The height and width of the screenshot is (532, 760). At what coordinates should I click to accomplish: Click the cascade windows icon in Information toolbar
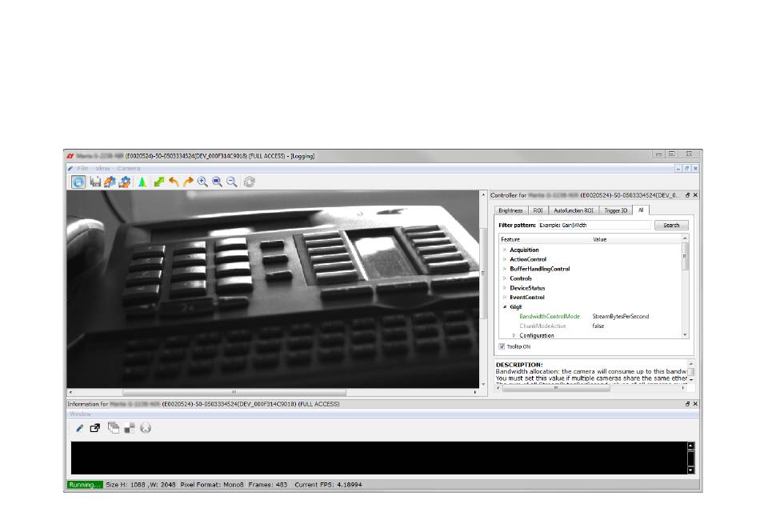(x=114, y=428)
